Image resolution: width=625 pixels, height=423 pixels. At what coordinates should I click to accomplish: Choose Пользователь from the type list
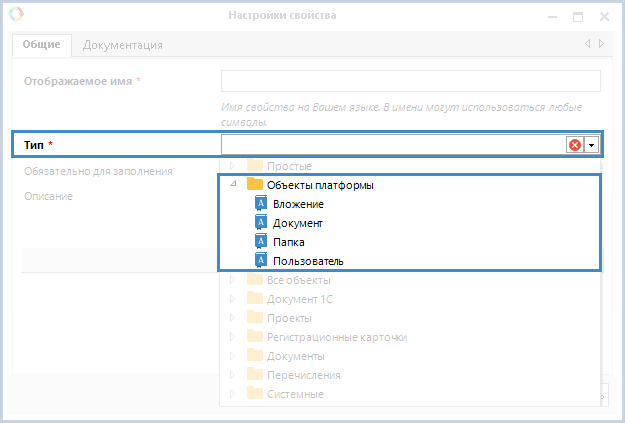(x=308, y=261)
